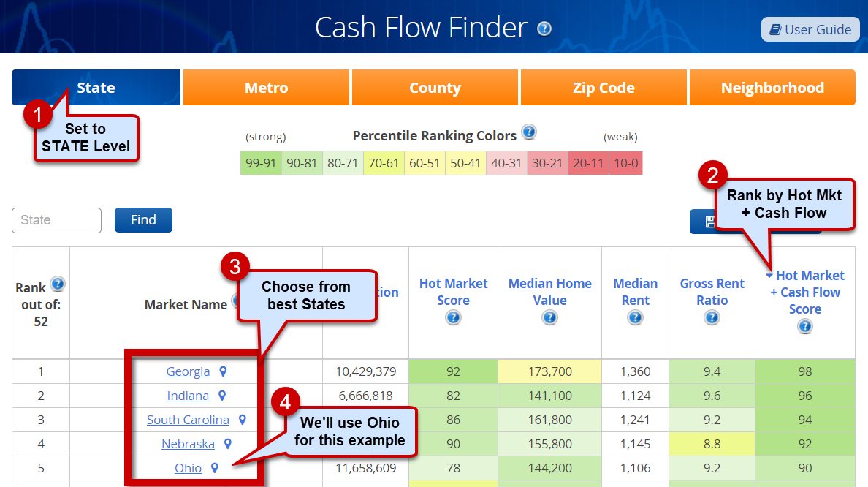The image size is (868, 487).
Task: Select Ohio population 11,658,609 cell
Action: point(366,467)
